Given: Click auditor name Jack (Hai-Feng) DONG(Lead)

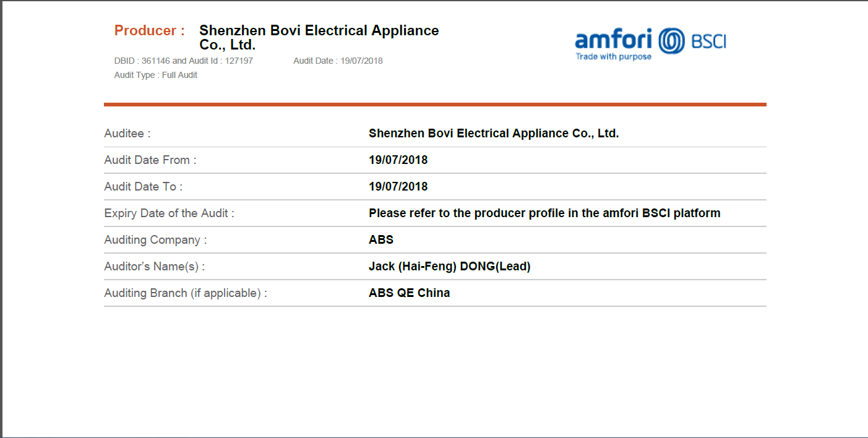Looking at the screenshot, I should tap(450, 266).
